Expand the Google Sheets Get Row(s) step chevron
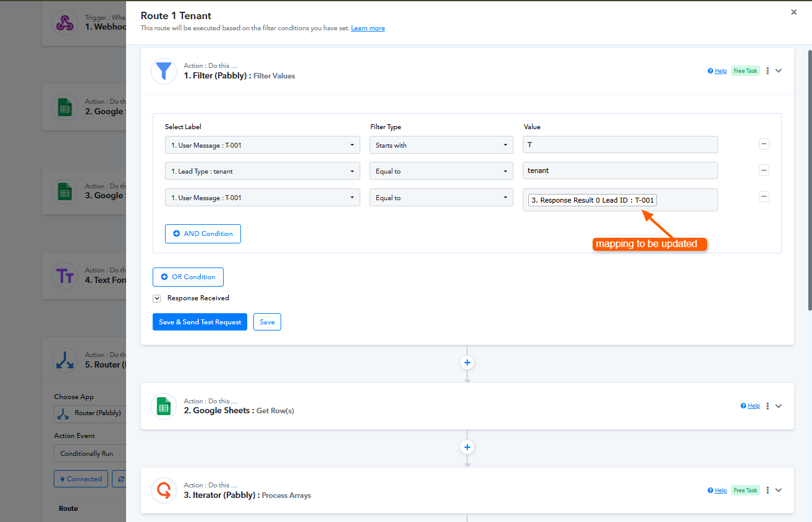The image size is (812, 522). point(779,406)
